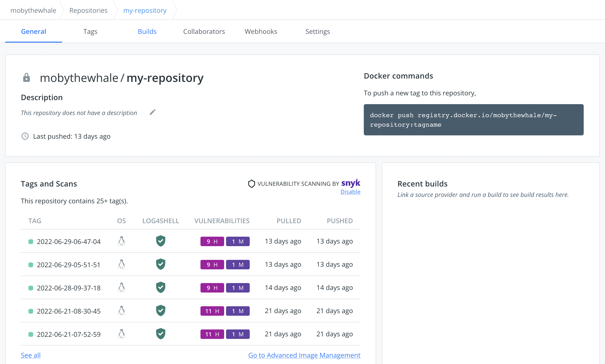Open the Collaborators tab

tap(204, 31)
